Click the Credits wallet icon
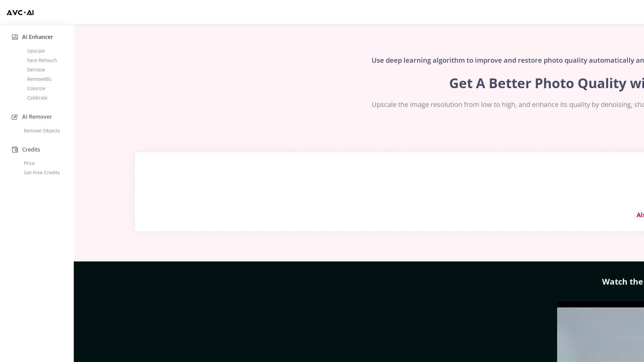644x362 pixels. point(15,149)
